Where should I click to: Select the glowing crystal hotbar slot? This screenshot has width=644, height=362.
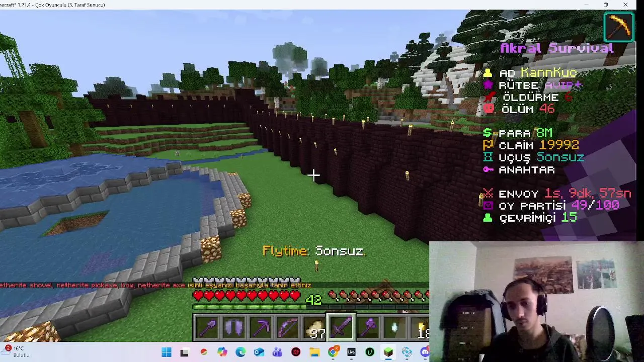(394, 328)
